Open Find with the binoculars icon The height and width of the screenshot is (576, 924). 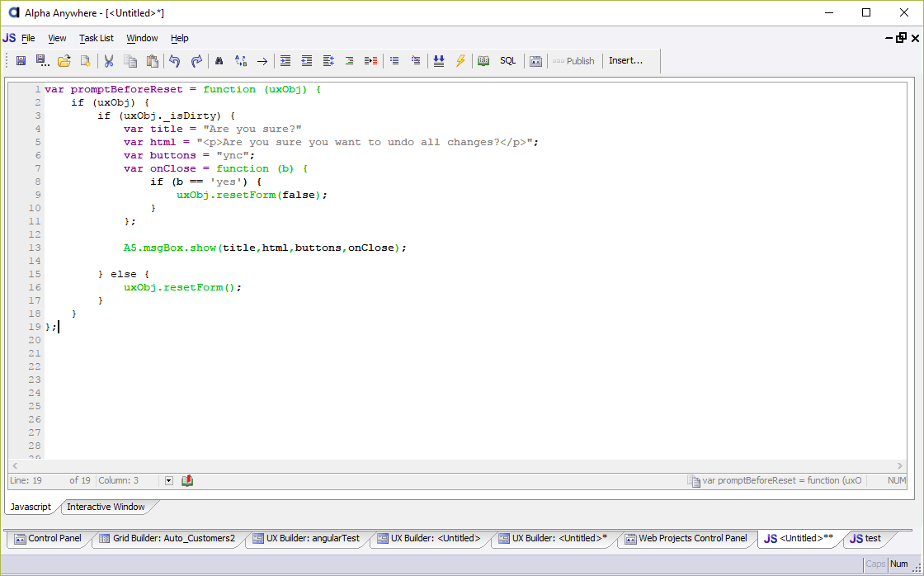tap(219, 61)
